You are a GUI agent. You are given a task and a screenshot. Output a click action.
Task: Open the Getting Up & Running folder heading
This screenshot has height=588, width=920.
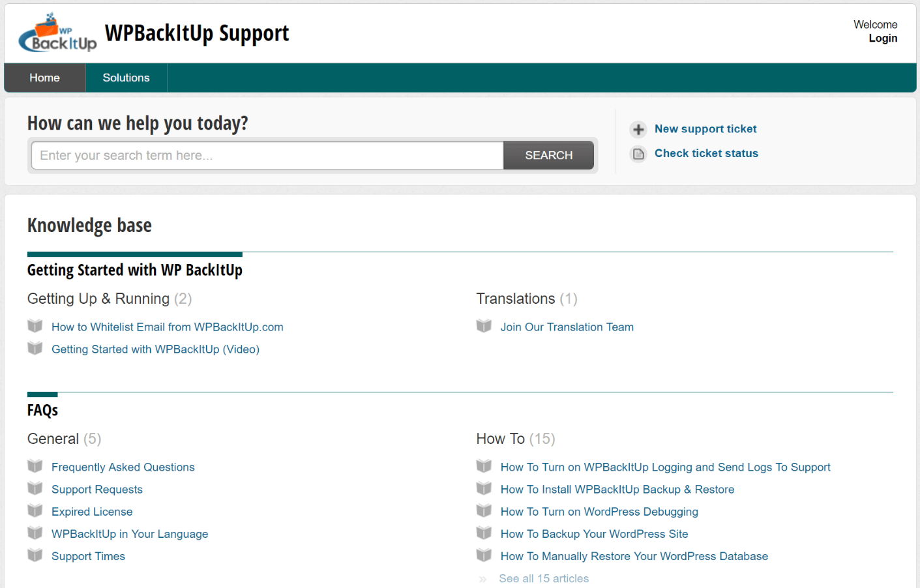point(98,299)
